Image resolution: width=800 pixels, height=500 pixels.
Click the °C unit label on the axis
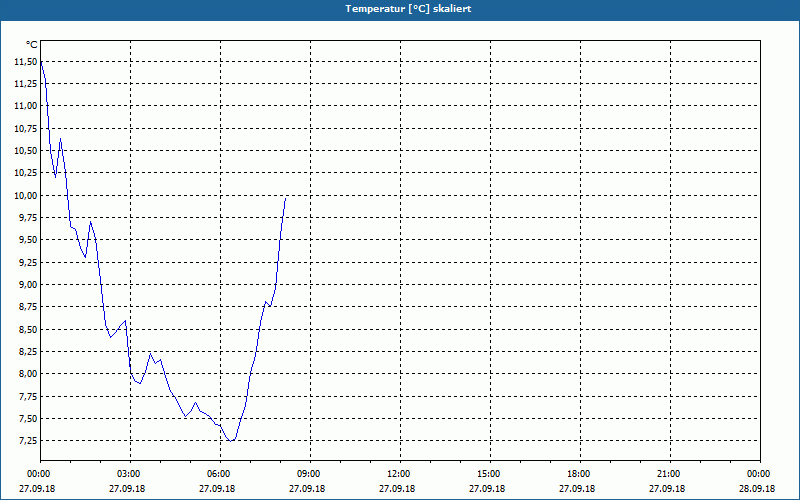point(32,45)
